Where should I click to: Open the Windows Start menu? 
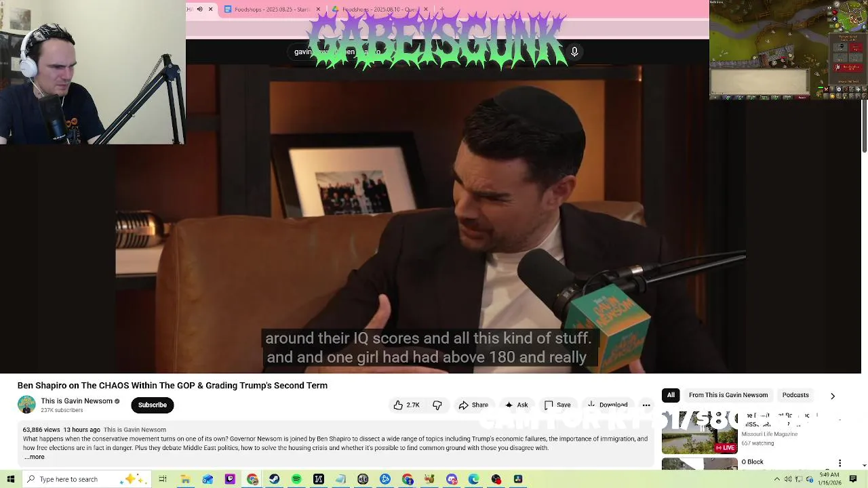(10, 479)
